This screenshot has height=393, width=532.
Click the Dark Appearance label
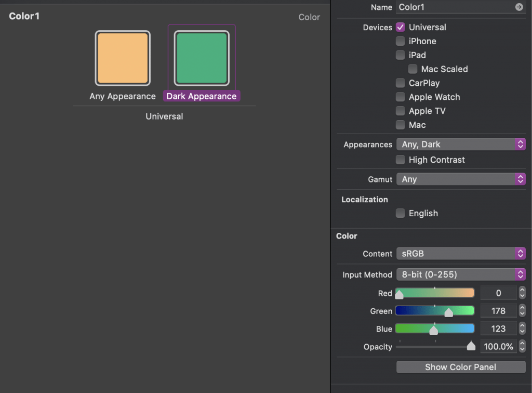point(202,96)
